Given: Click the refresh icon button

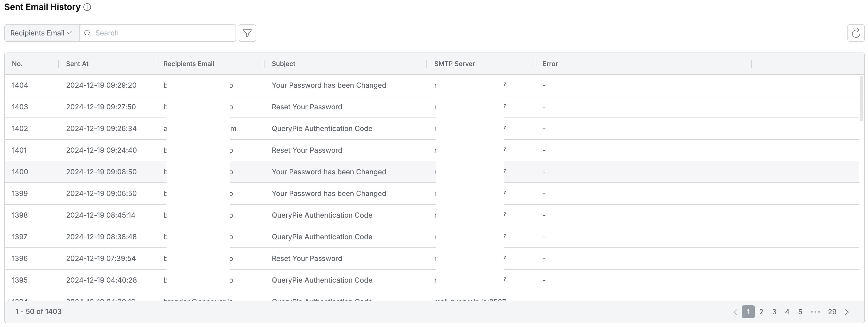Looking at the screenshot, I should coord(856,33).
